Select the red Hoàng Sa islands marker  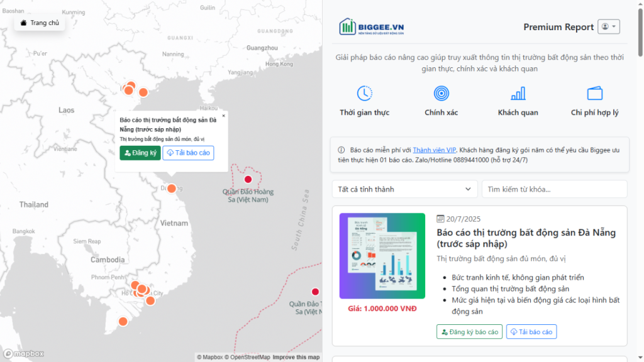pyautogui.click(x=248, y=179)
